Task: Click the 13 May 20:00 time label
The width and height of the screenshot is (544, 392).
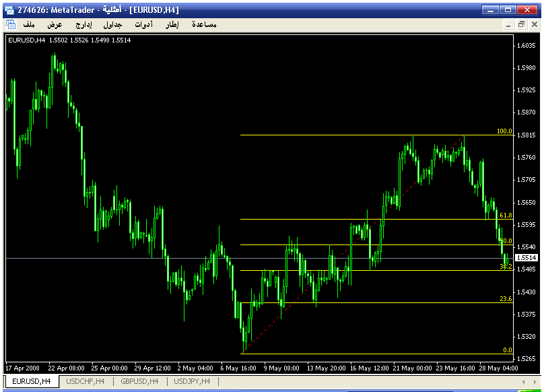Action: click(327, 368)
